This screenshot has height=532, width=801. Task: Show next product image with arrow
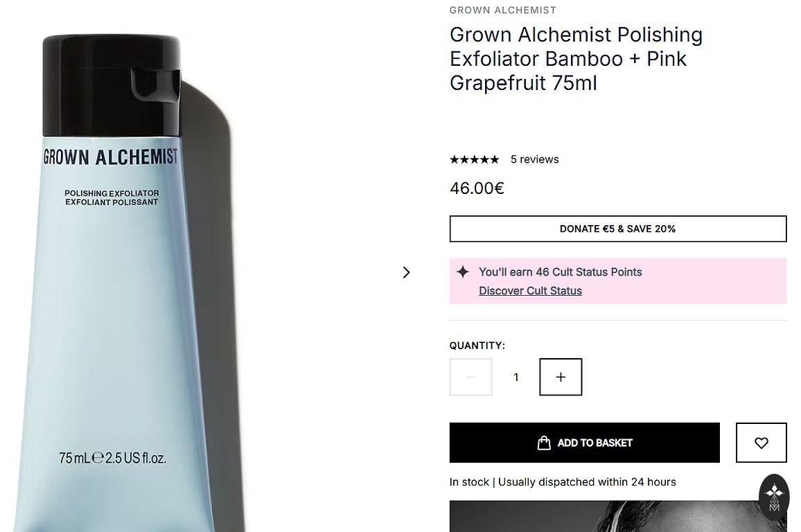(x=407, y=272)
